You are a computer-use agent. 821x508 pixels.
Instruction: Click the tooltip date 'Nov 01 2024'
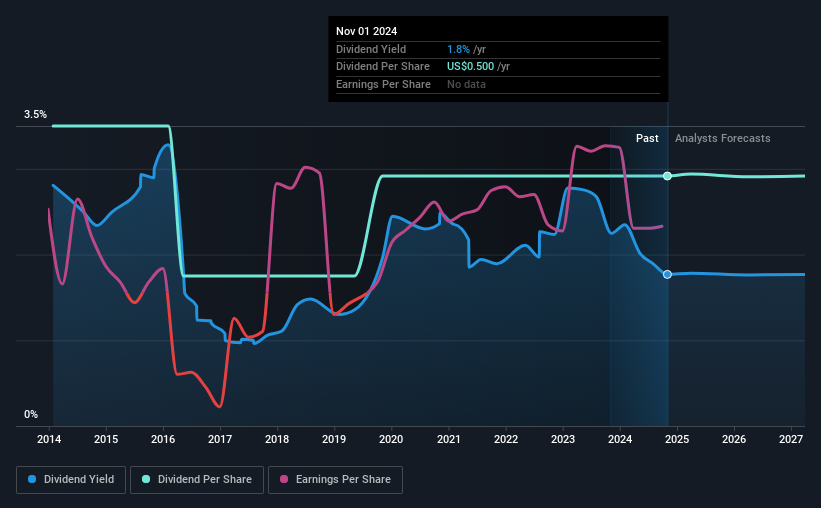click(367, 31)
